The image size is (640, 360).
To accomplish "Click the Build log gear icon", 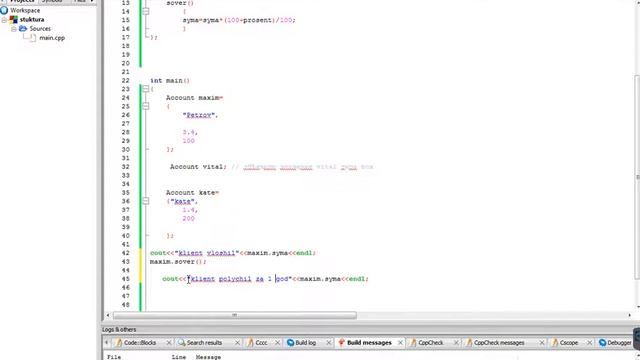I will point(291,343).
